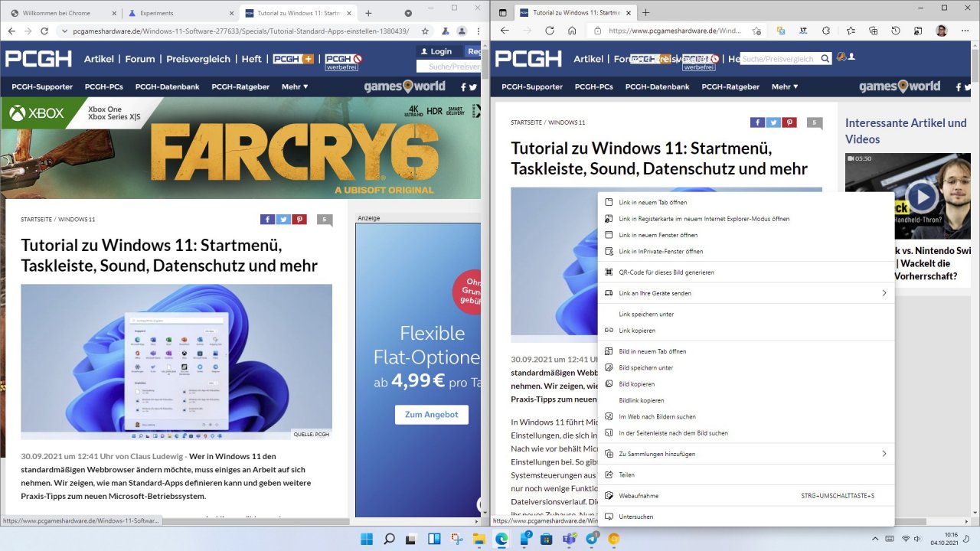This screenshot has height=551, width=980.
Task: Select Bild in neuem Tab öffnen
Action: 746,351
